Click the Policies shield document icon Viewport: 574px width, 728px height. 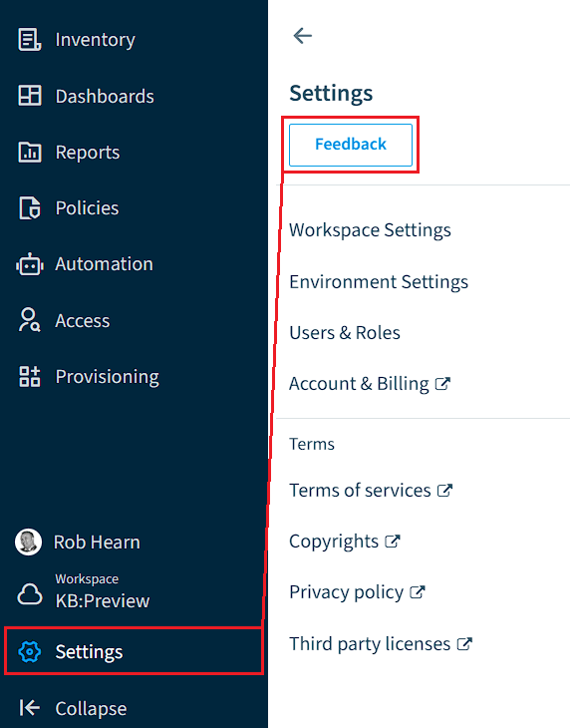(30, 208)
